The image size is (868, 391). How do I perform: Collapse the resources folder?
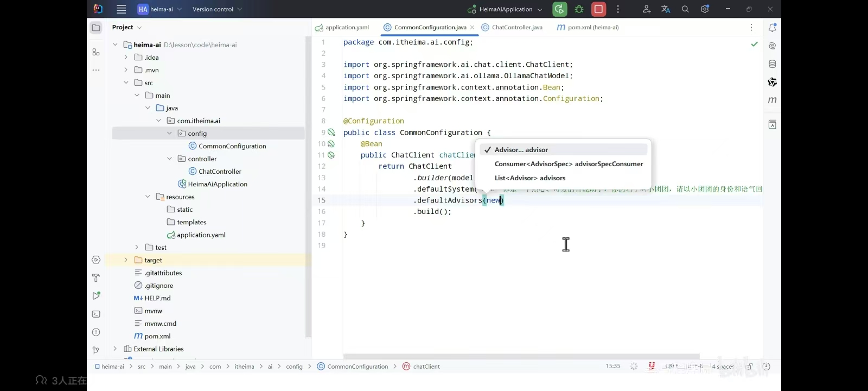pyautogui.click(x=148, y=197)
